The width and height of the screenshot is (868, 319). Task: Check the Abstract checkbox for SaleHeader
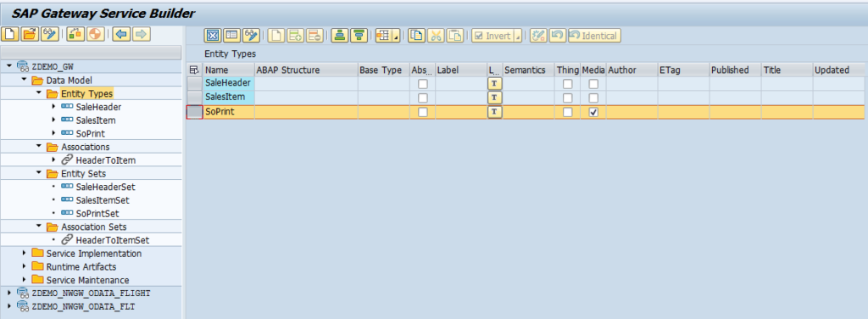(422, 84)
